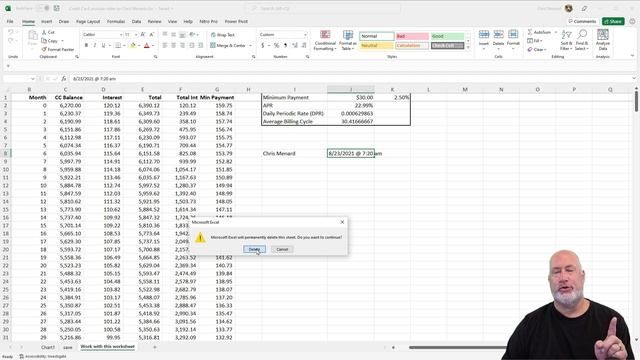Click Analyze Data
The width and height of the screenshot is (640, 360).
coord(603,40)
